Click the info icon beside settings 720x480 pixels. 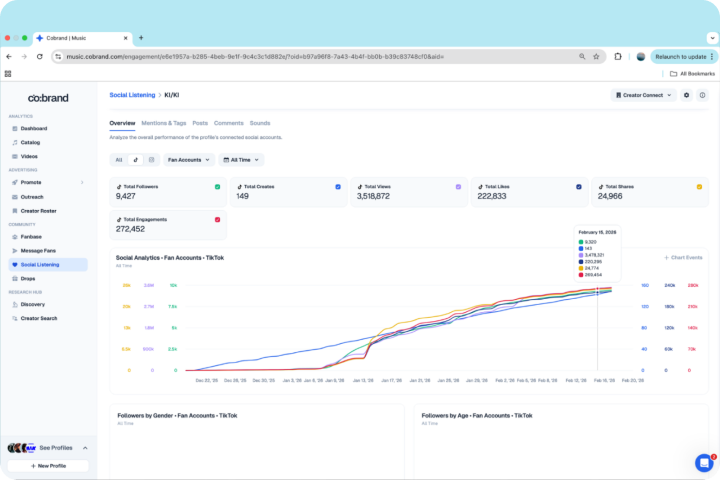(702, 95)
